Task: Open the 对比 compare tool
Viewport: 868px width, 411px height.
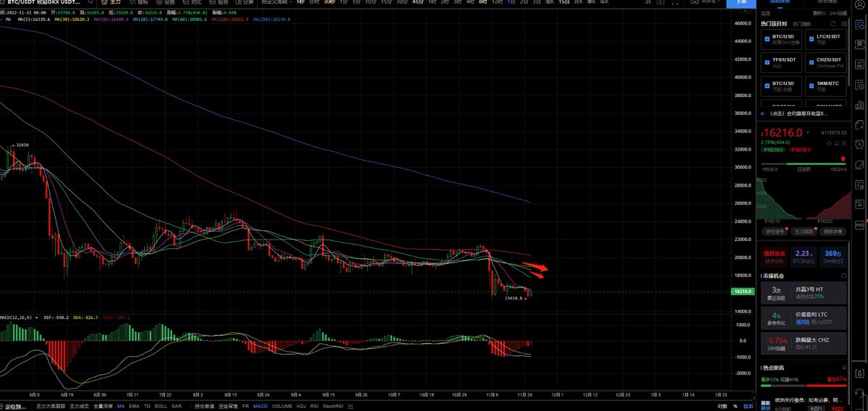Action: [191, 2]
